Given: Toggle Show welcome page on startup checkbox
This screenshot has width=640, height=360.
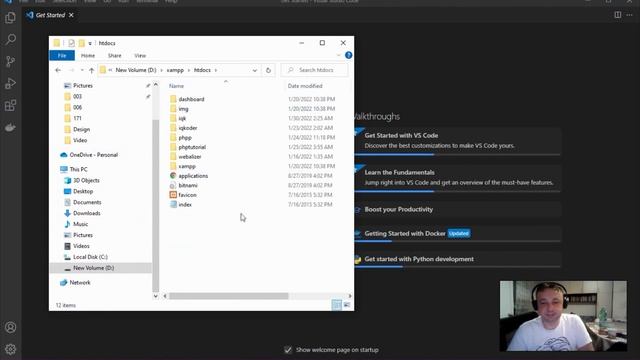Looking at the screenshot, I should tap(288, 350).
